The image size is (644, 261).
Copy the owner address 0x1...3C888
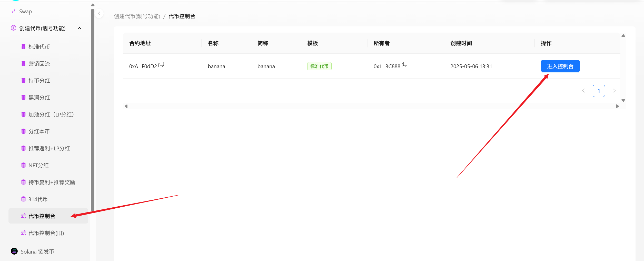(x=404, y=65)
